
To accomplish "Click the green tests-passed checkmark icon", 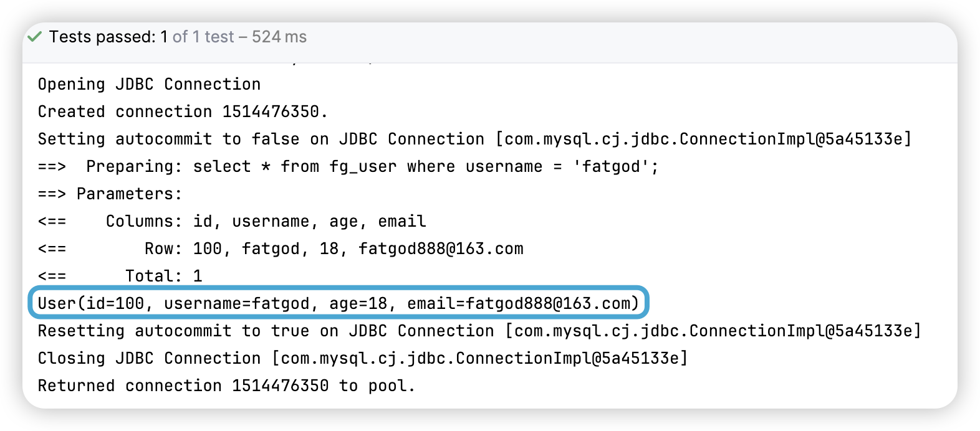I will click(x=34, y=37).
